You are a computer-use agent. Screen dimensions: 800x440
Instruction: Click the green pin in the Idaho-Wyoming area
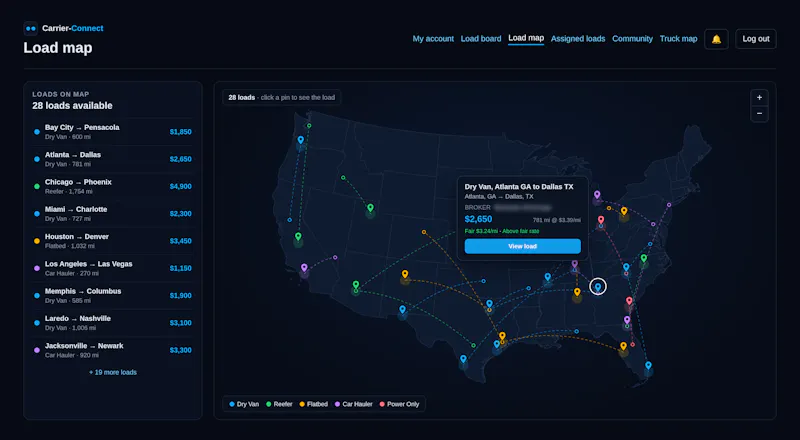[x=370, y=208]
